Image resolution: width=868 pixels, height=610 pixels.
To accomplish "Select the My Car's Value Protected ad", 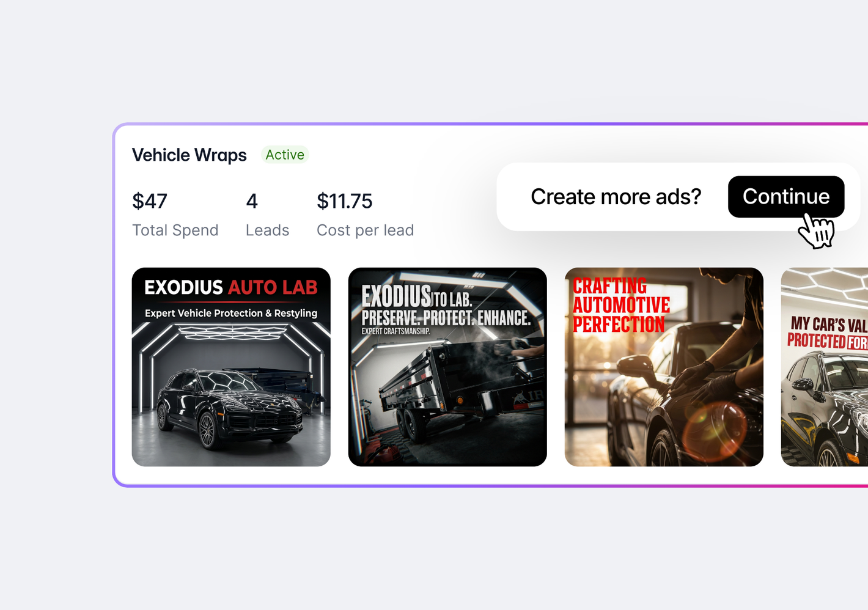I will click(x=825, y=367).
